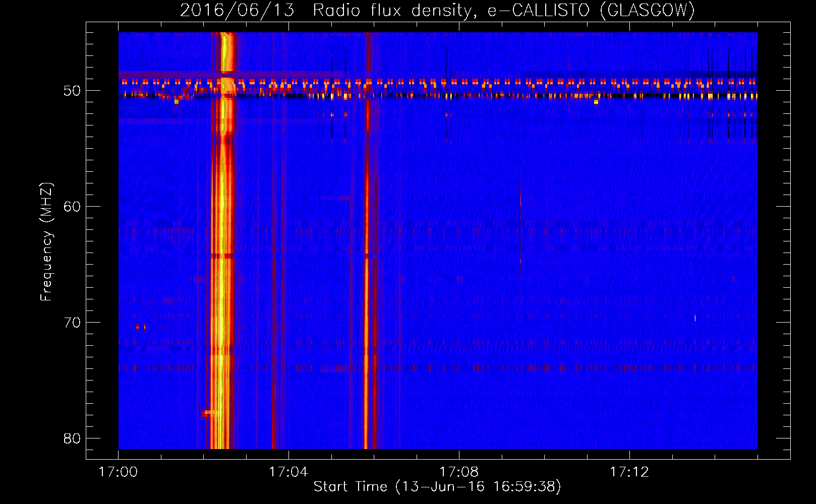Screen dimensions: 816x504
Task: Click the 17:04 time tick label
Action: point(288,472)
